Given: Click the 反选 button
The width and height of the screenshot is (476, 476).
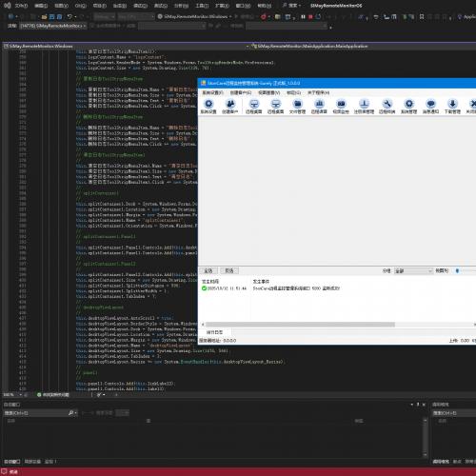Looking at the screenshot, I should point(229,270).
